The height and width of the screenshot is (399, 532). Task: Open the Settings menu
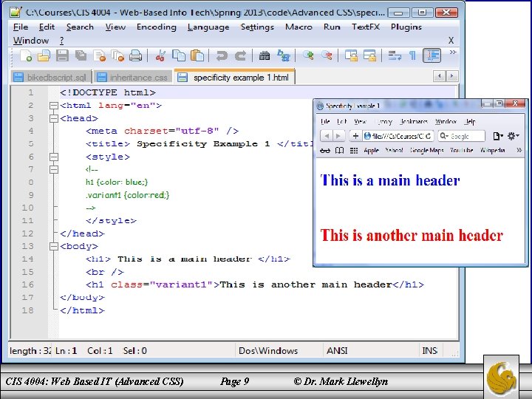[x=257, y=27]
